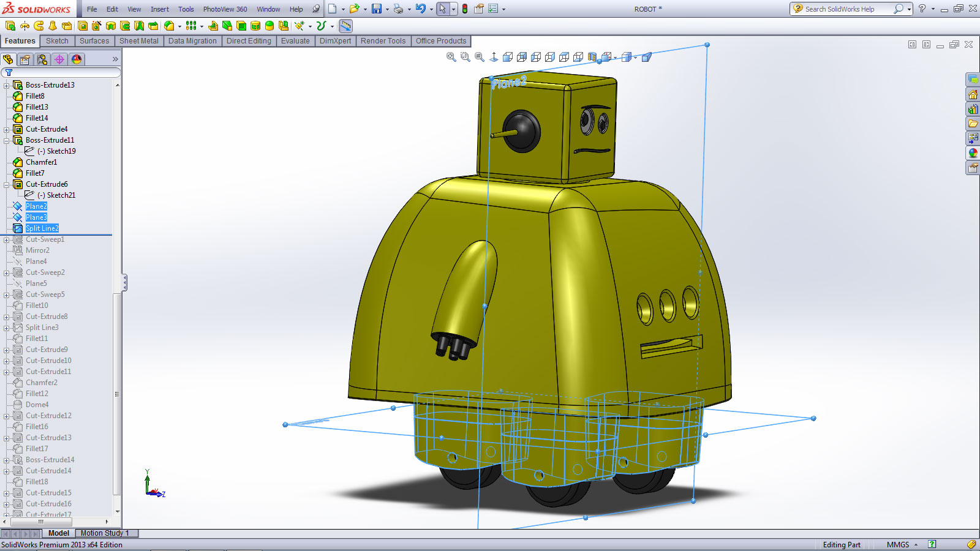980x551 pixels.
Task: Open the File Explorer folder task pane icon
Action: (x=973, y=124)
